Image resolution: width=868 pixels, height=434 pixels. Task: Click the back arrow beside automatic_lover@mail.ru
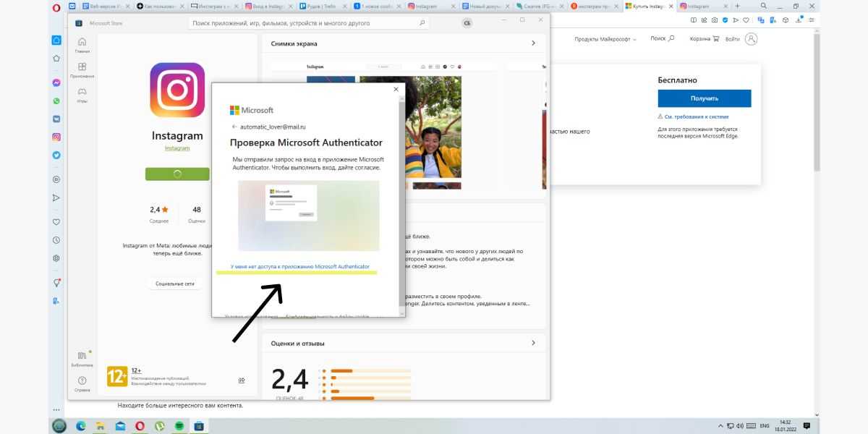(x=234, y=127)
